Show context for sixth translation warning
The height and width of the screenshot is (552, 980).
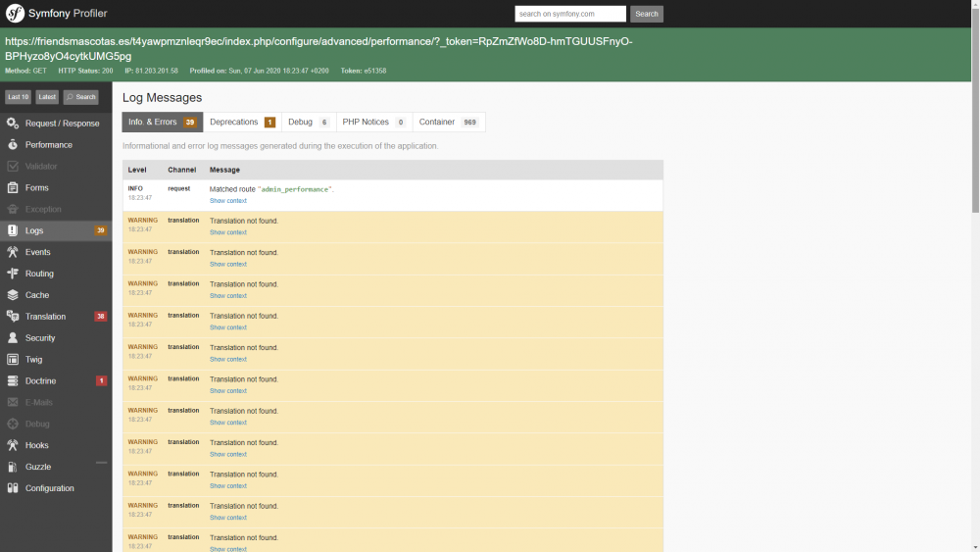[228, 390]
